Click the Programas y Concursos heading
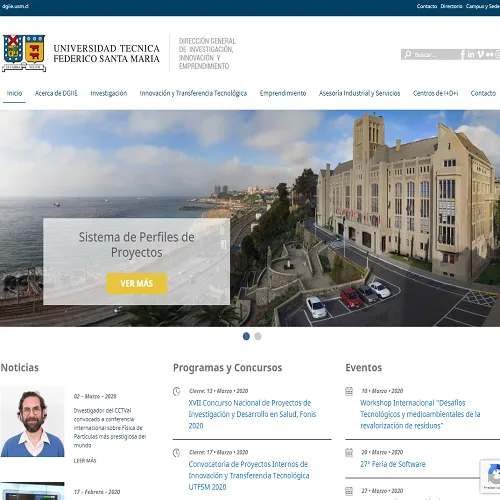The height and width of the screenshot is (500, 500). click(x=227, y=368)
